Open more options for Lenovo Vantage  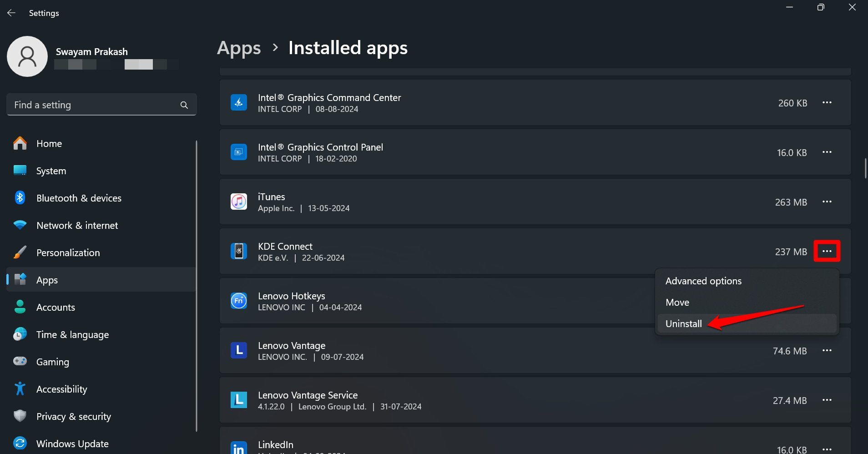(827, 350)
